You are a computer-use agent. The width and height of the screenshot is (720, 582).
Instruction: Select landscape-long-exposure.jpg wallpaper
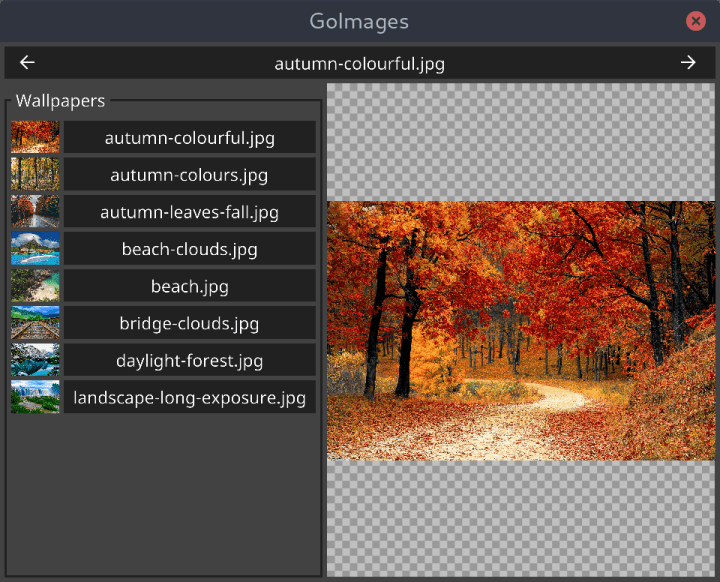pos(189,397)
